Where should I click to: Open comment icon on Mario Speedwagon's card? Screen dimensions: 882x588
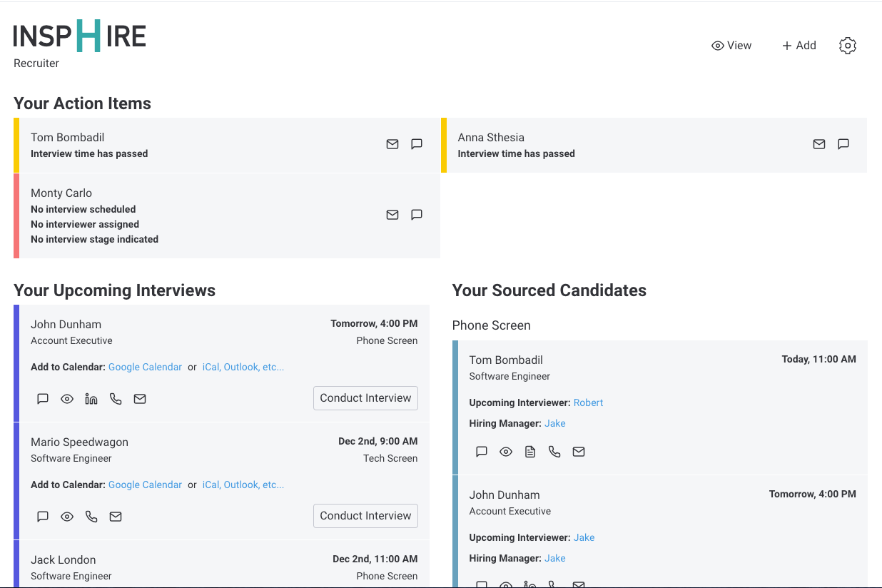[43, 517]
